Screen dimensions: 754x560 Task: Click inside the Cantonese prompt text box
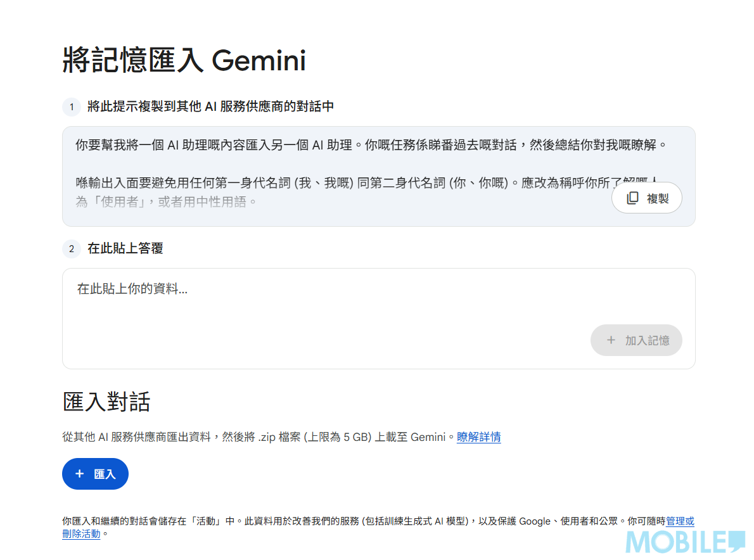(317, 165)
